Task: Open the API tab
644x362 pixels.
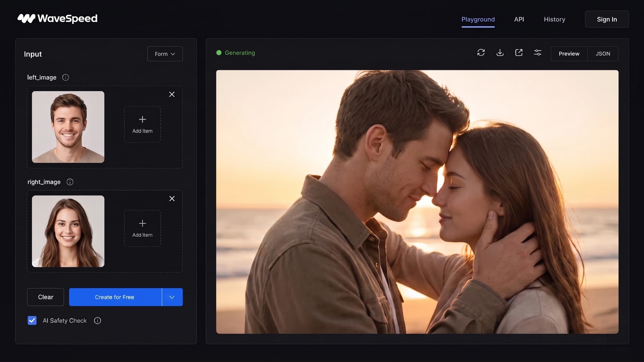Action: tap(519, 19)
